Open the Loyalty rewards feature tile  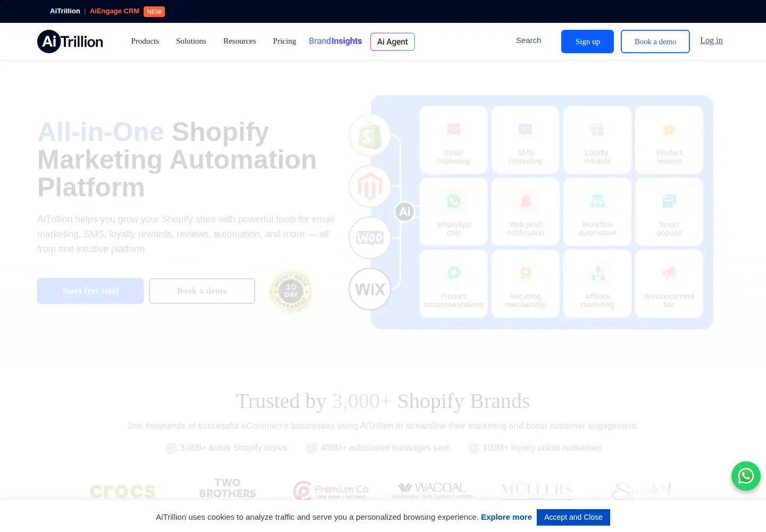[597, 140]
